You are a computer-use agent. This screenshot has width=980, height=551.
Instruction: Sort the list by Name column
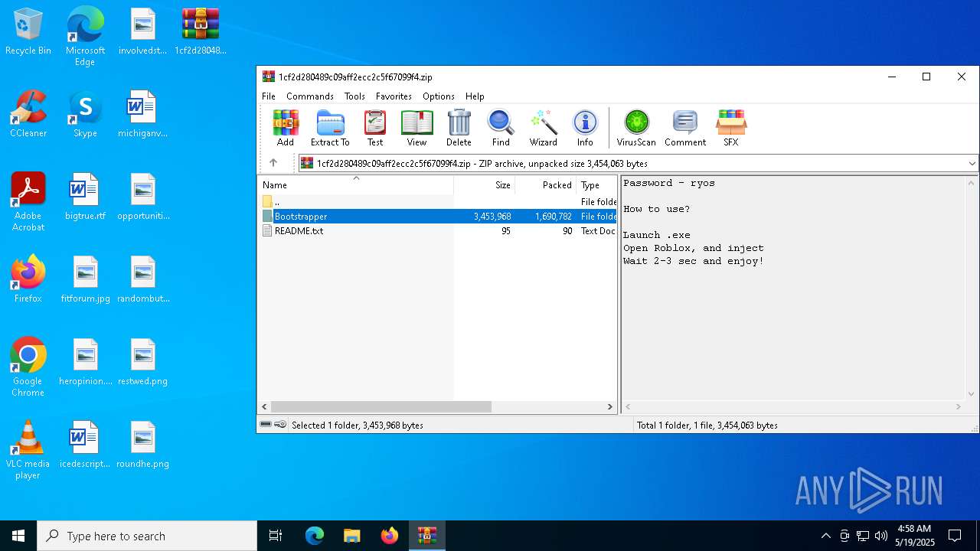(355, 184)
